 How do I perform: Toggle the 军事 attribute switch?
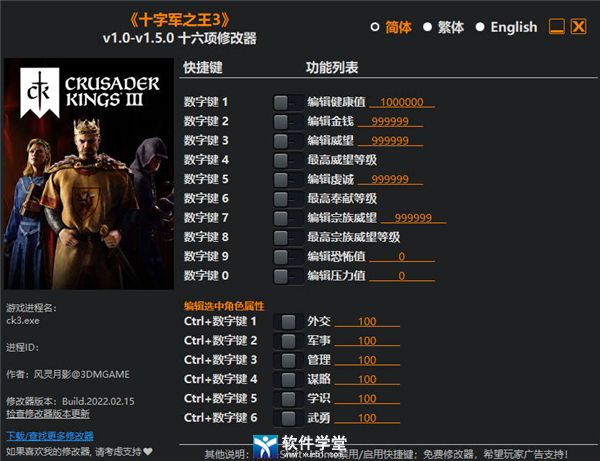tap(288, 341)
